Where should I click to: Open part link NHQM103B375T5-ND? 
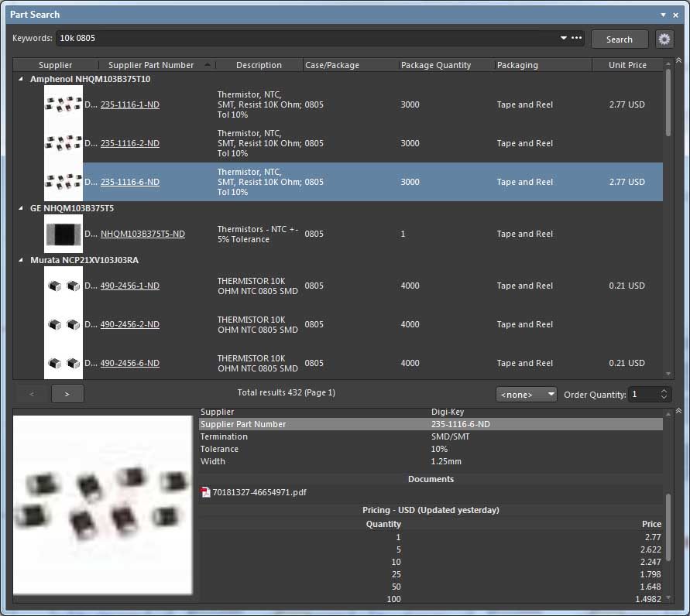(142, 234)
